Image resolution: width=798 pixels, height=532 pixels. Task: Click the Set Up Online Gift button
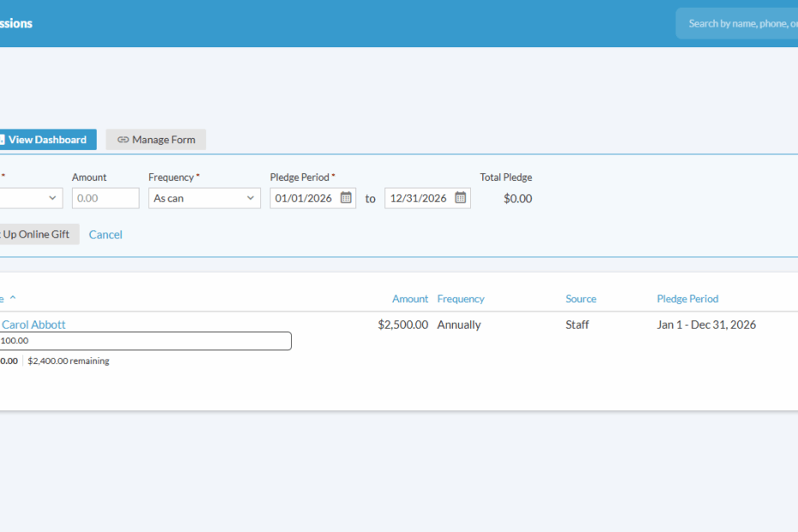point(39,234)
